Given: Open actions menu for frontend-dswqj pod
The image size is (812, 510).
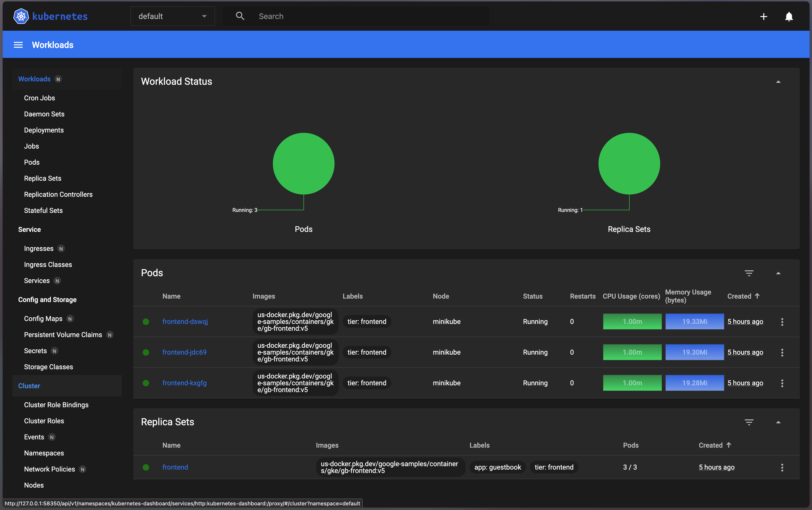Looking at the screenshot, I should (782, 322).
